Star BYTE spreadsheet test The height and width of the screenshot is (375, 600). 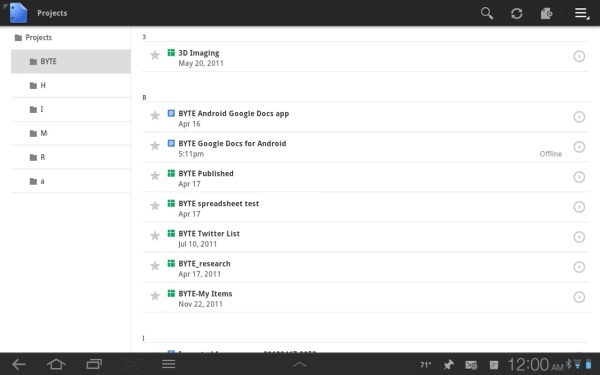point(155,206)
